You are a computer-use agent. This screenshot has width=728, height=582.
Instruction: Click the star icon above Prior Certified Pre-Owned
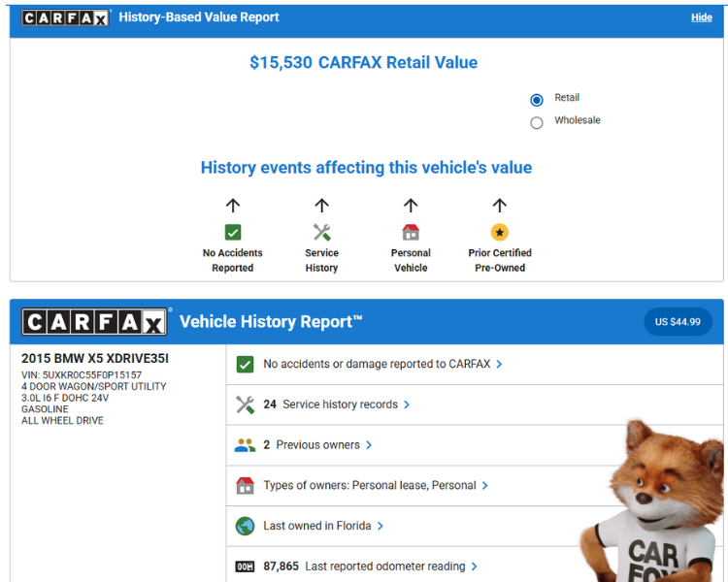(500, 232)
